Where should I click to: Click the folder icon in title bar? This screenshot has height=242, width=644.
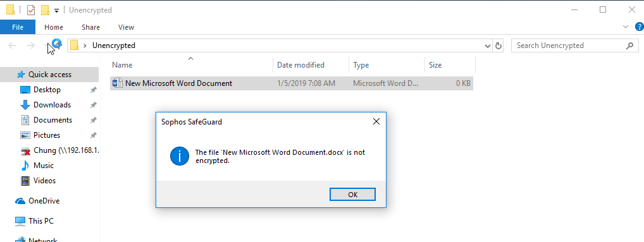pos(10,10)
